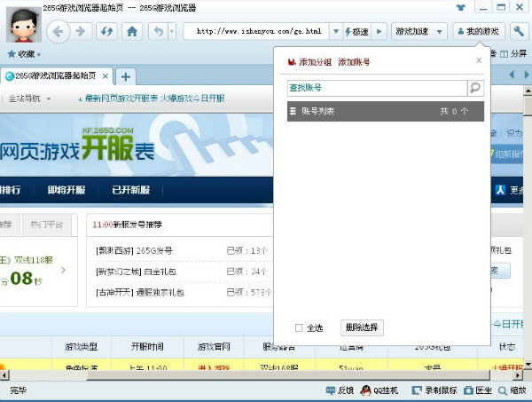Click the go arrow next to 极速

[x=379, y=32]
